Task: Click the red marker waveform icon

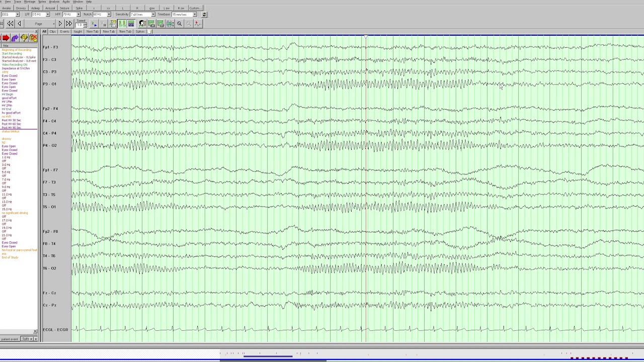Action: click(x=198, y=24)
